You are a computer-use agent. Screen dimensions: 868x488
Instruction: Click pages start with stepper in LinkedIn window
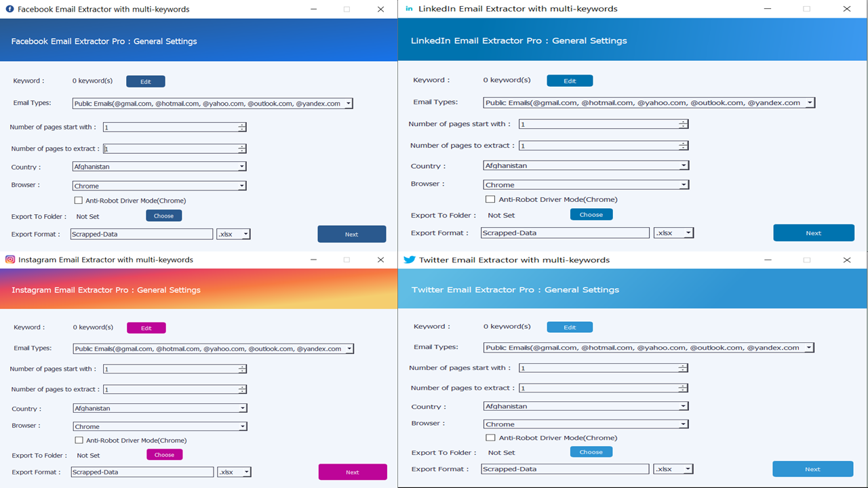pos(684,124)
